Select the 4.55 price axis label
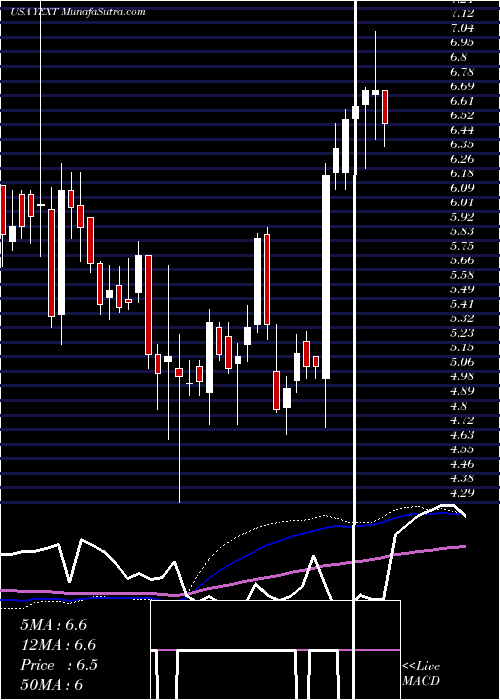Image resolution: width=500 pixels, height=700 pixels. click(462, 449)
